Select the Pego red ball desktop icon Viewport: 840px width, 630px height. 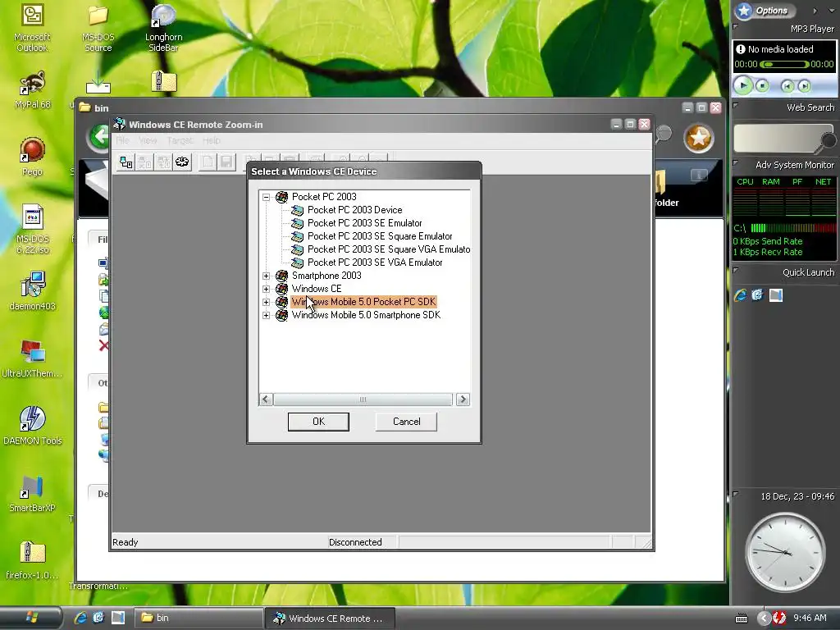(32, 157)
